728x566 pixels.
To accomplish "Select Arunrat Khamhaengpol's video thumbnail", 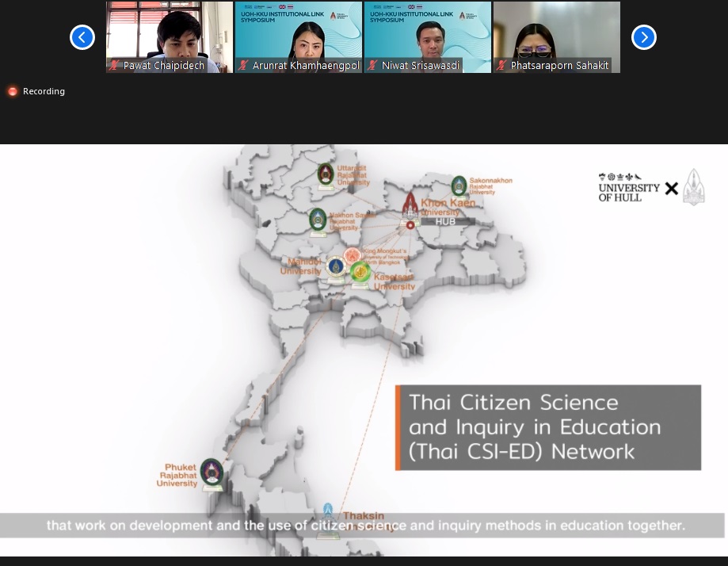I will click(299, 37).
